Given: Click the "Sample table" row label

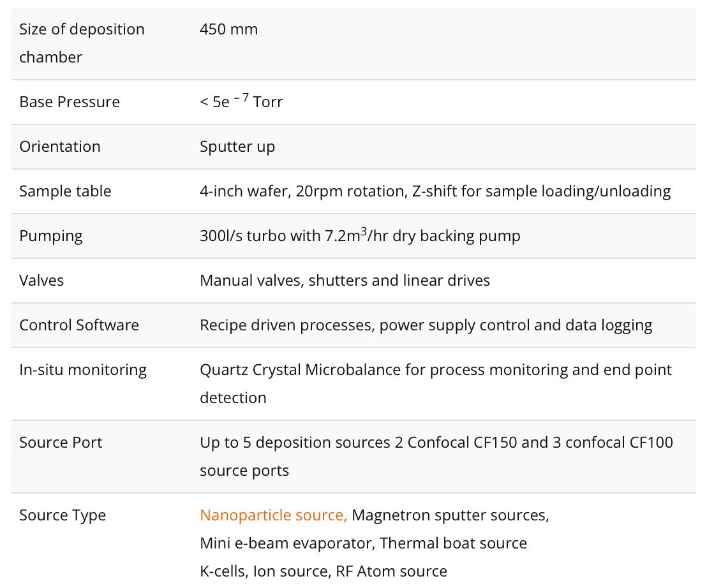Looking at the screenshot, I should coord(65,191).
